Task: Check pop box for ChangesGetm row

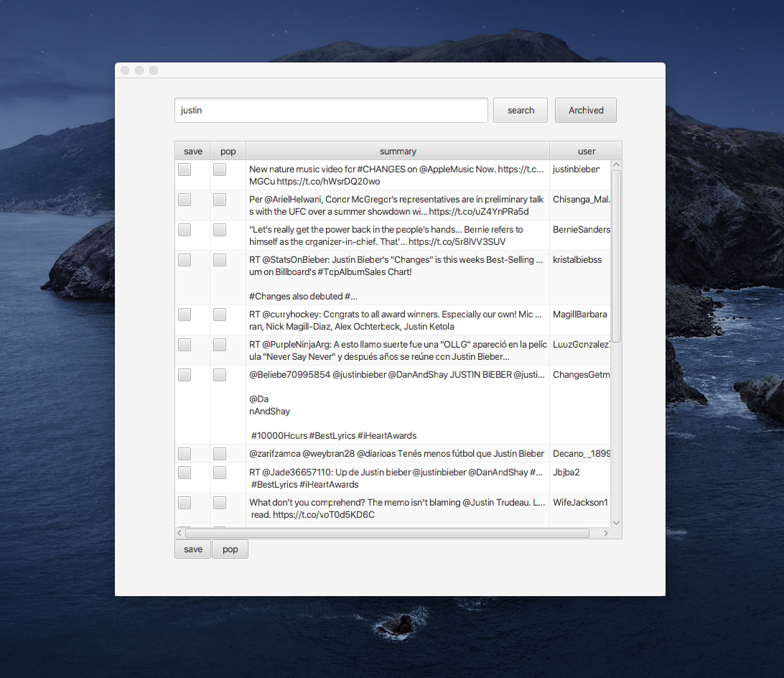Action: click(220, 375)
